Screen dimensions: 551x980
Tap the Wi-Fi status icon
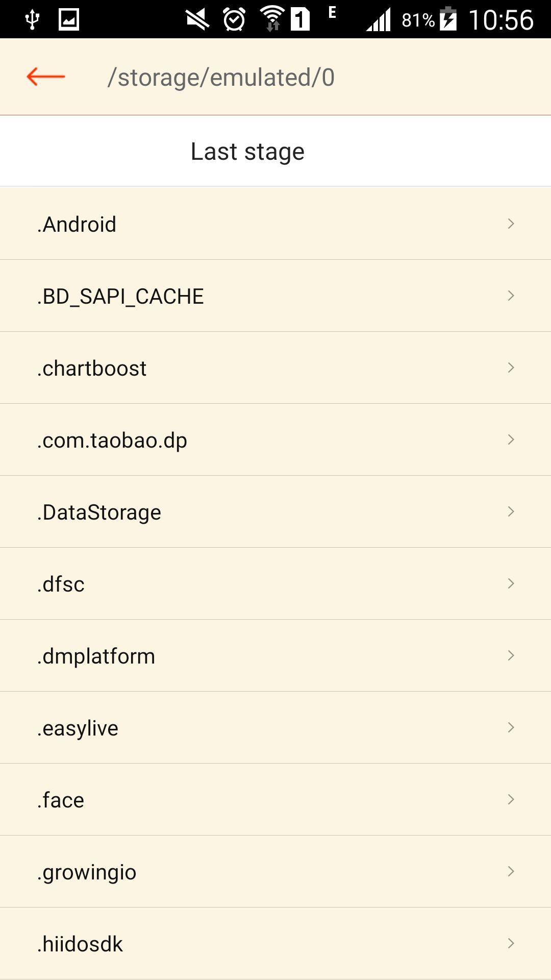[272, 19]
